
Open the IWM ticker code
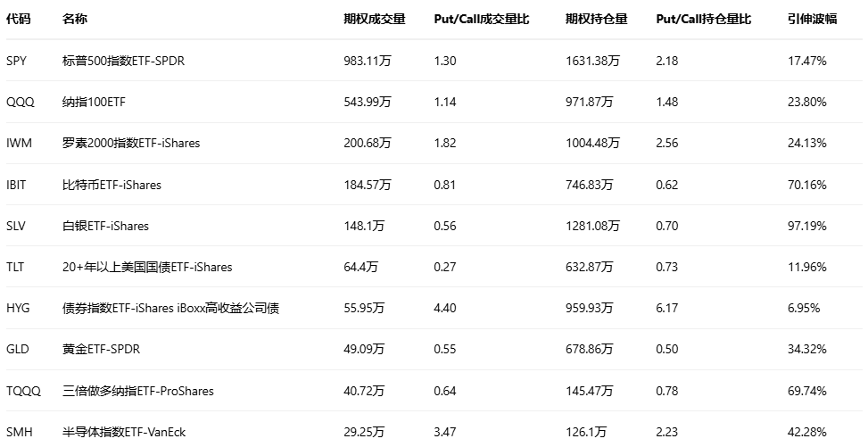[18, 143]
